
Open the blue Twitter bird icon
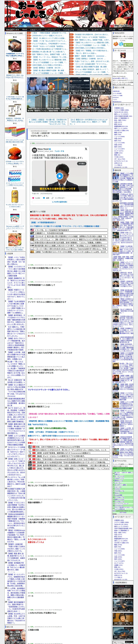(121, 44)
